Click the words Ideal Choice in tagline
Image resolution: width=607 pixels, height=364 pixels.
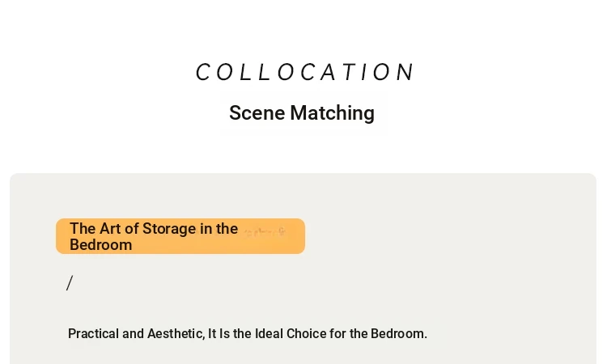pyautogui.click(x=291, y=333)
